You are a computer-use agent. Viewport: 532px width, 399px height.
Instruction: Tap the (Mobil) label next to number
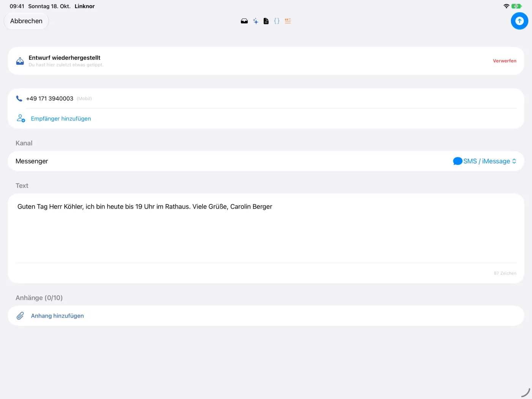coord(84,99)
